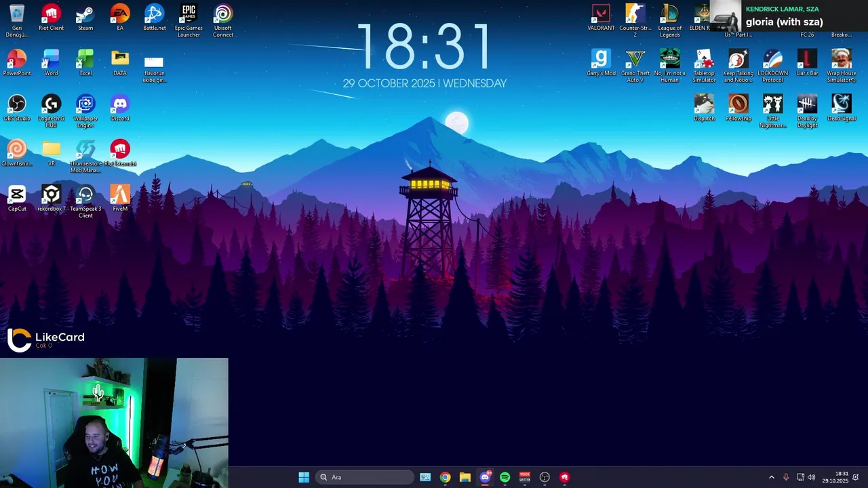
Task: Open the taskbar clock showing 29.10.2025
Action: pyautogui.click(x=835, y=477)
